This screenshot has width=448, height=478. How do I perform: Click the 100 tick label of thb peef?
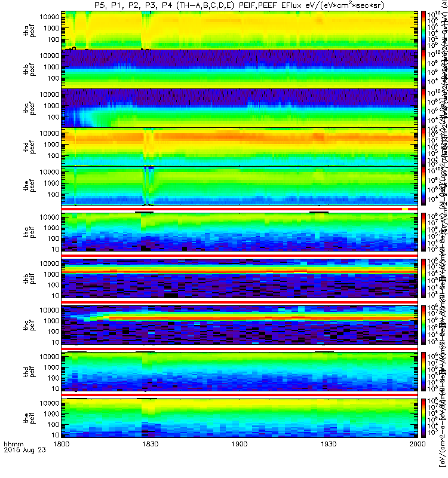coord(54,78)
